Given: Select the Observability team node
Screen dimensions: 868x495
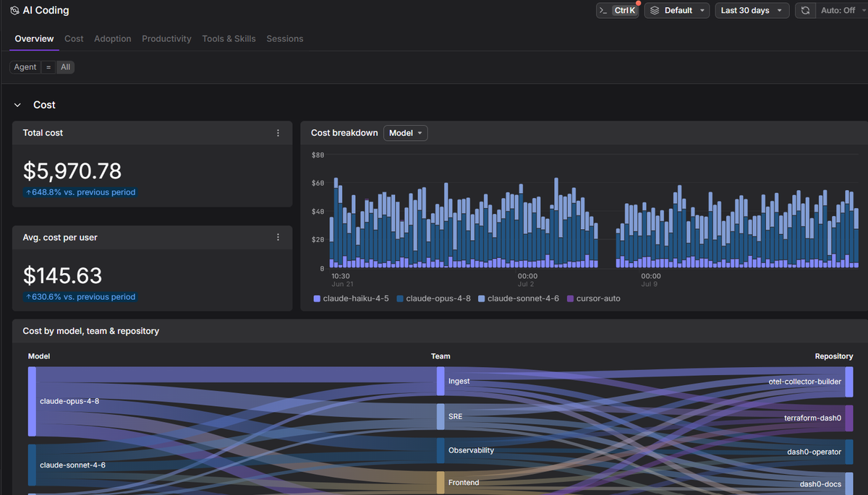Looking at the screenshot, I should point(441,450).
